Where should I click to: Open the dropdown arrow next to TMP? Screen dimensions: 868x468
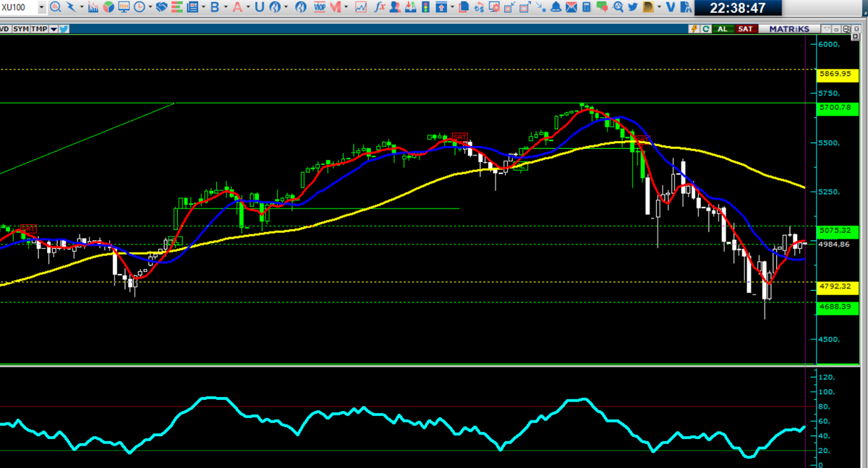[x=53, y=29]
